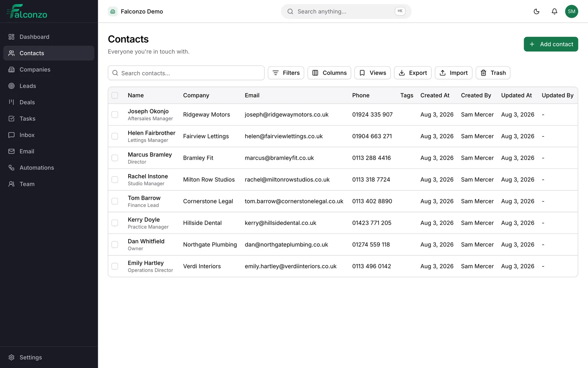Click email joseph@ridgewaymotors.co.uk
Screen dimensions: 588x368
point(287,114)
